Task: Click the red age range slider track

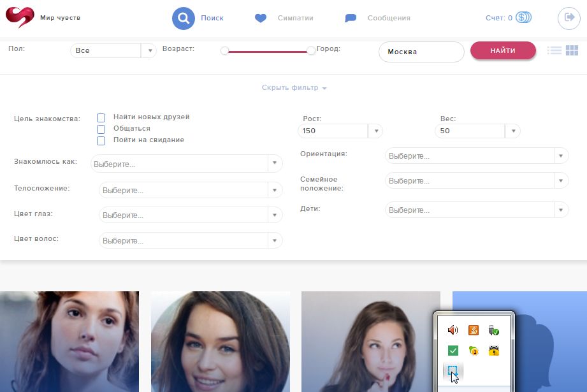Action: point(268,52)
